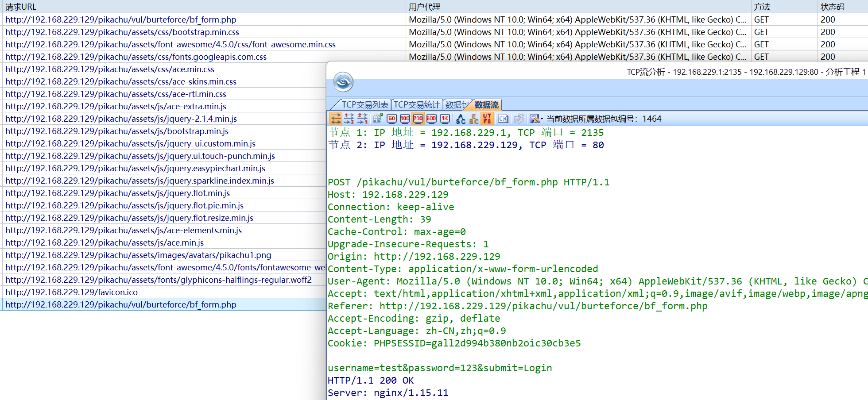Click the HTTP/1.1 200 OK response line
Image resolution: width=868 pixels, height=400 pixels.
pos(371,381)
